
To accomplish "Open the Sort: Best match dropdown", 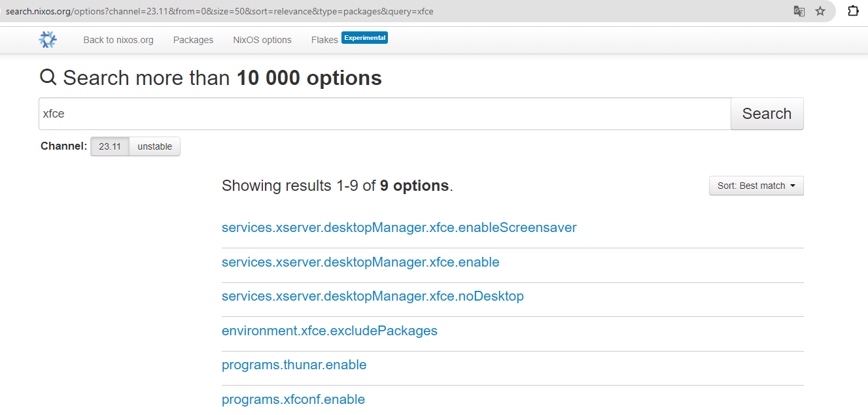I will (756, 186).
